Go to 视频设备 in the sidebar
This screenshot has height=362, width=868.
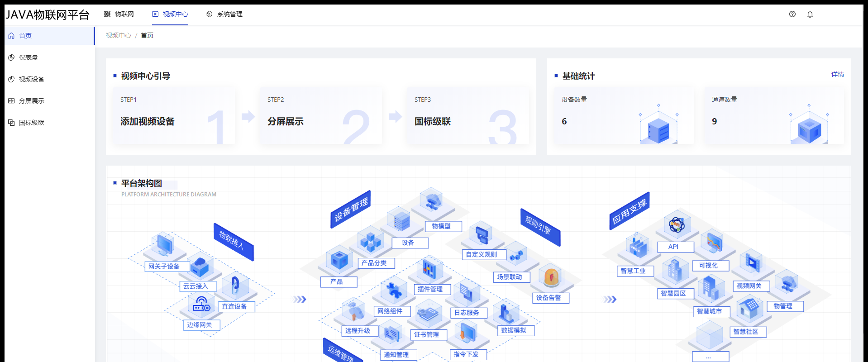click(x=49, y=79)
